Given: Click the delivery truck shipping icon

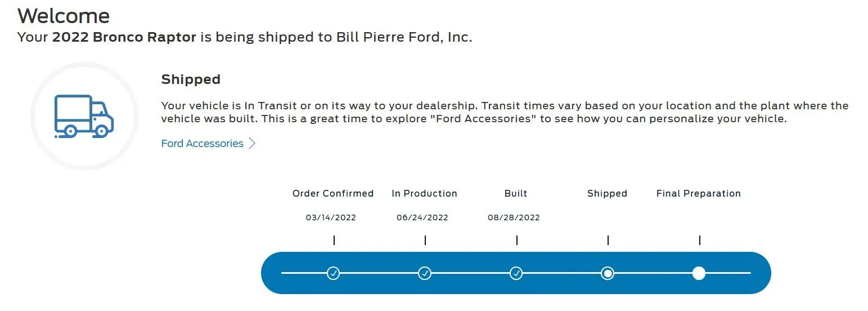Looking at the screenshot, I should [x=84, y=116].
